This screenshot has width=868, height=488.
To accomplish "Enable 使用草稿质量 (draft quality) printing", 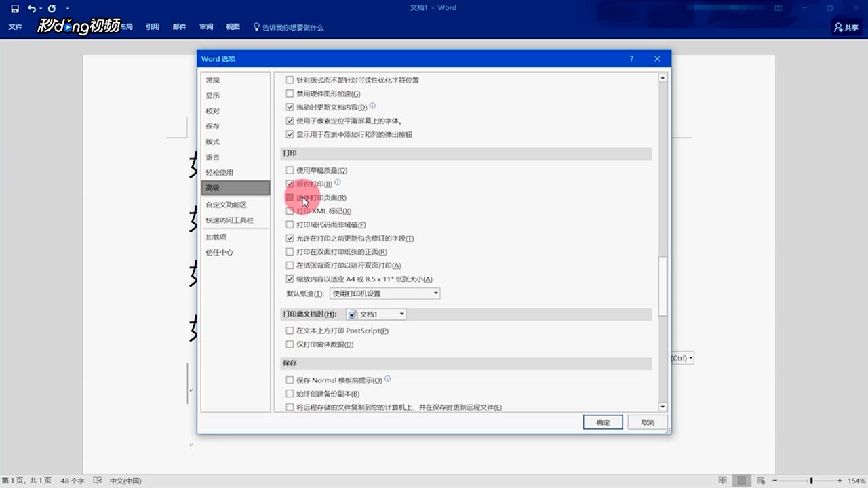I will [x=290, y=170].
